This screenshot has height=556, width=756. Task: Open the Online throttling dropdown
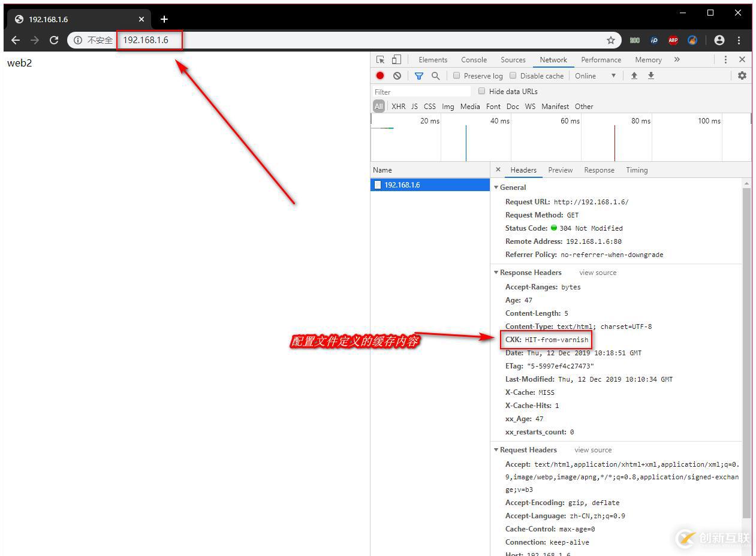point(595,75)
